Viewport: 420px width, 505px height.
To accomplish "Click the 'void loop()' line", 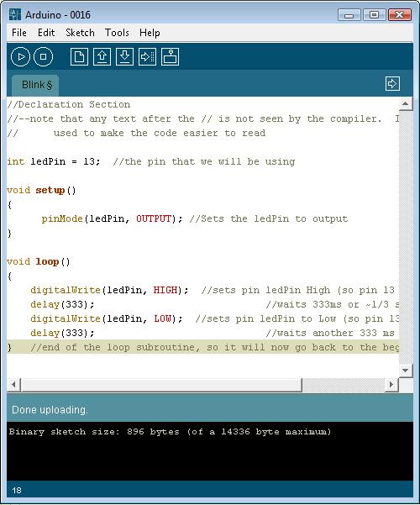I will pyautogui.click(x=39, y=261).
